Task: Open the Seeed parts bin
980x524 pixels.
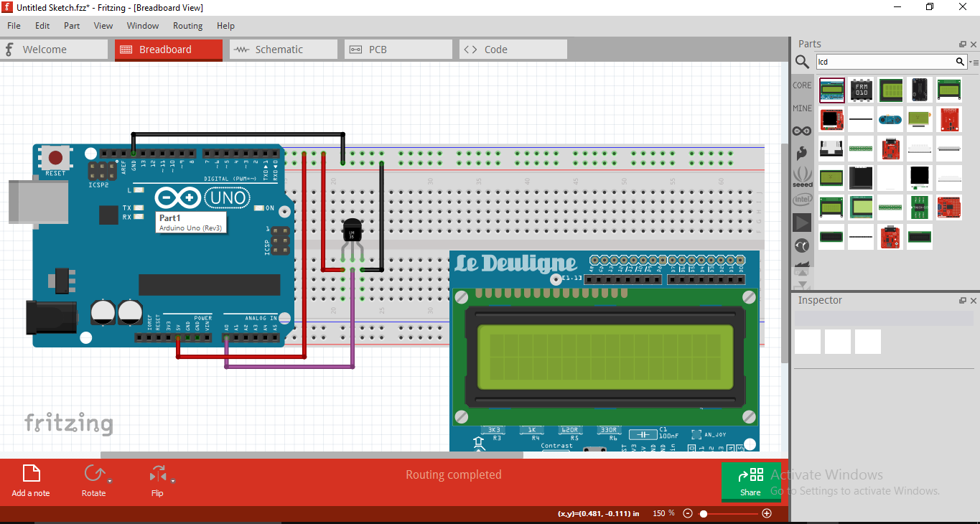Action: 802,177
